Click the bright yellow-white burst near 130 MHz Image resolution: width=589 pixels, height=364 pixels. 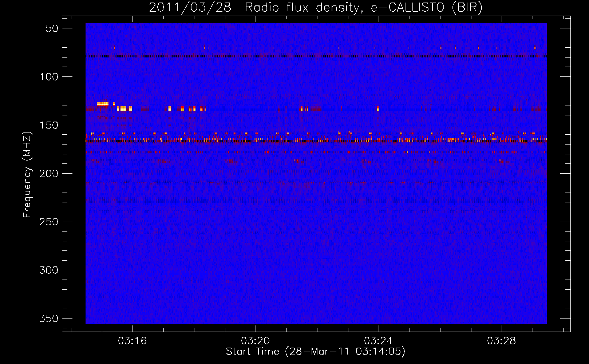103,104
